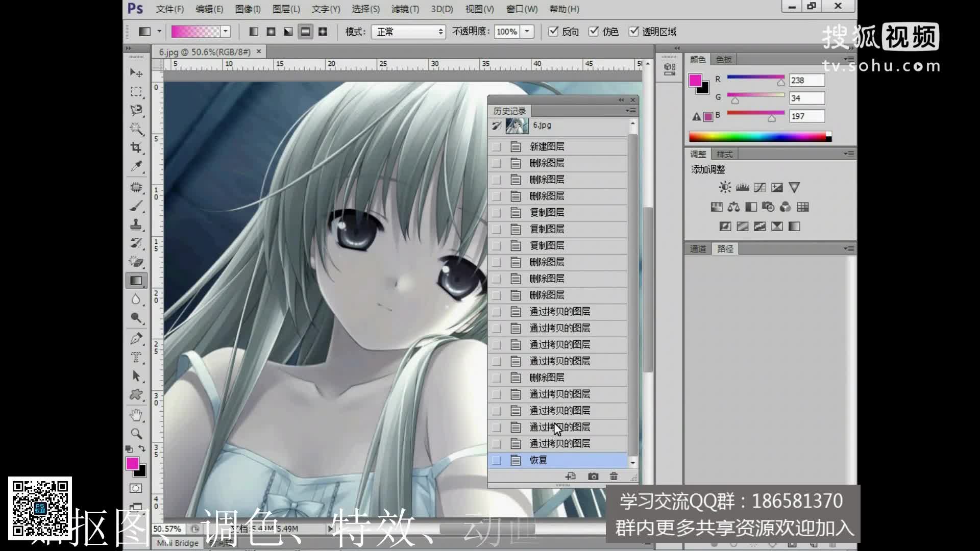
Task: Select the Eyedropper tool
Action: coord(136,166)
